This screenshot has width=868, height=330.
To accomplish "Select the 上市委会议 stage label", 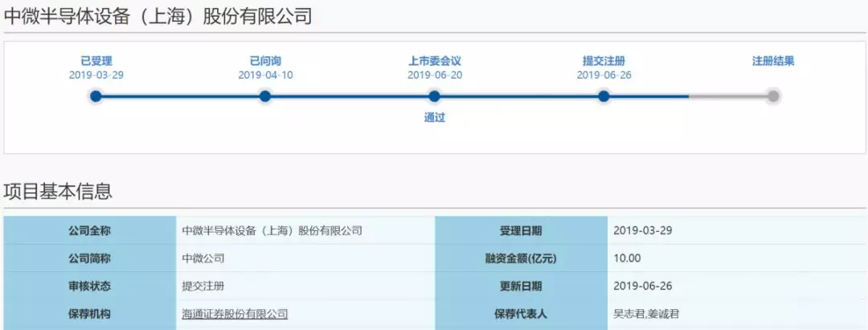I will coord(435,61).
